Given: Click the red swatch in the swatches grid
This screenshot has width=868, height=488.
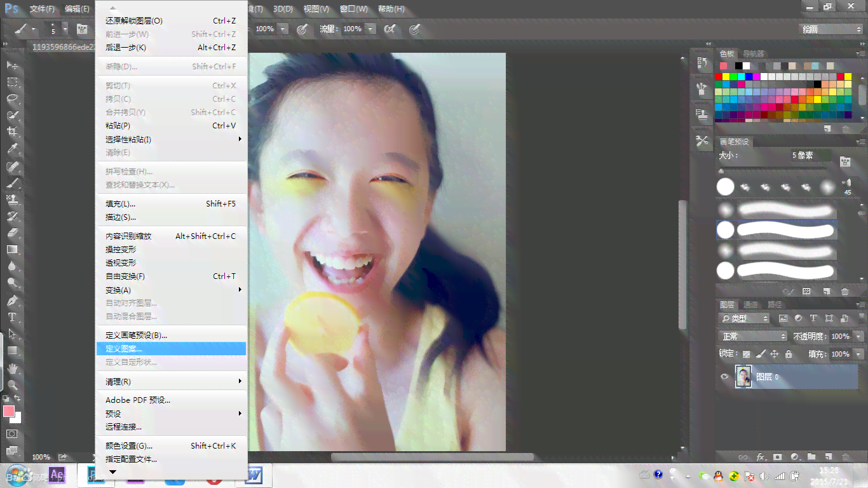Looking at the screenshot, I should pyautogui.click(x=719, y=77).
